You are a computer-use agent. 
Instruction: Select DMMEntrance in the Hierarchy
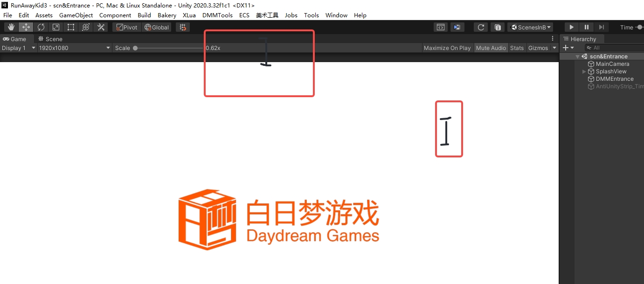pyautogui.click(x=615, y=79)
